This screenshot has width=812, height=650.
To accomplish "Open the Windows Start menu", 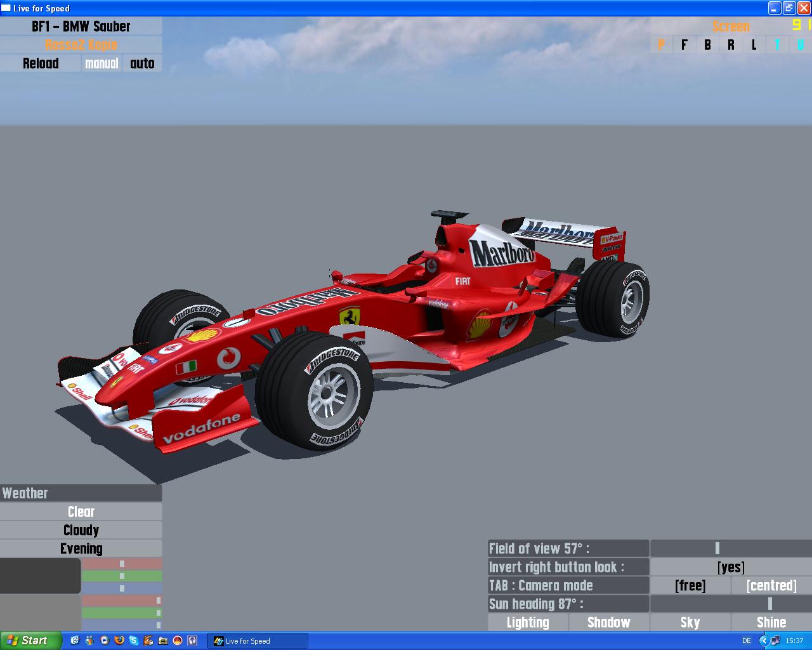I will click(31, 640).
